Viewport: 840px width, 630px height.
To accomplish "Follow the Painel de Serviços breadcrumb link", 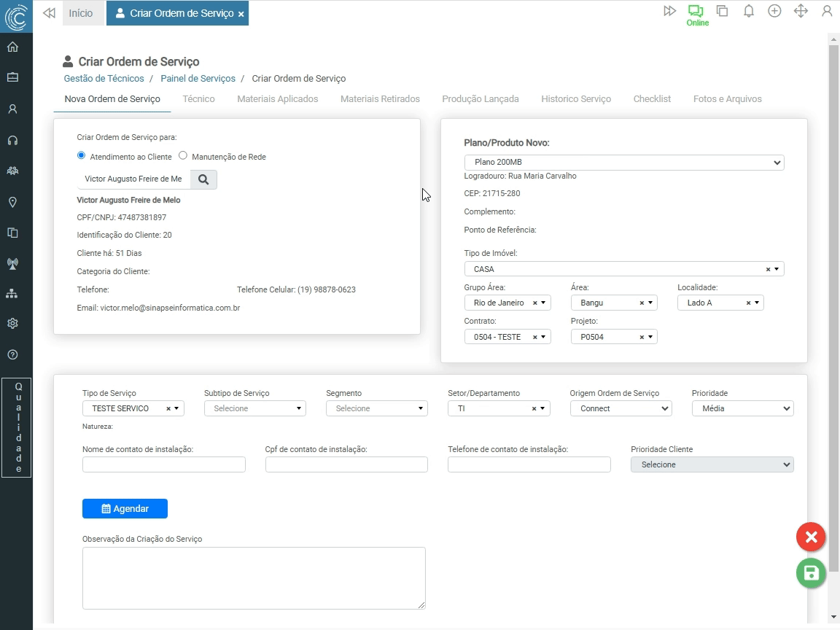I will pyautogui.click(x=198, y=79).
